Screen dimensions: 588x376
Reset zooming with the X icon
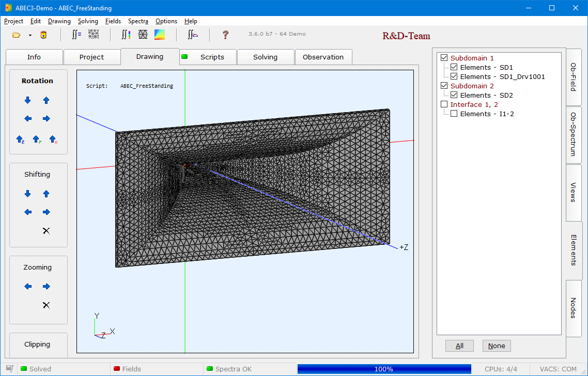point(46,305)
